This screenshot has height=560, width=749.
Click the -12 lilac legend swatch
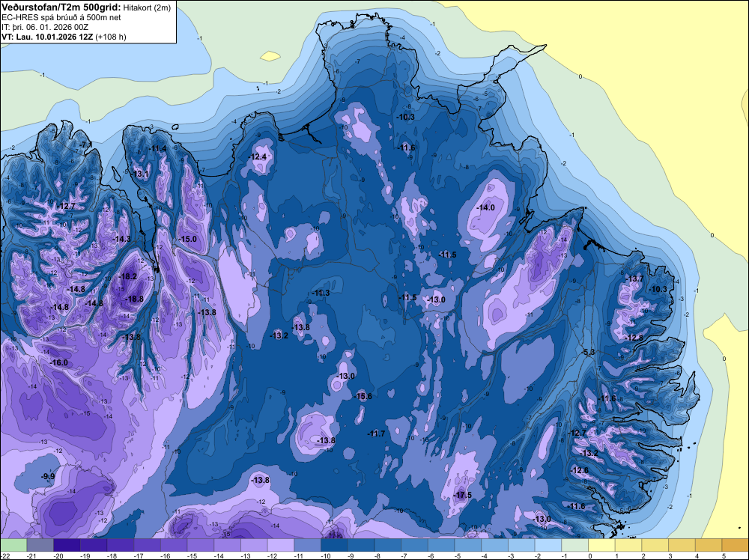click(281, 545)
